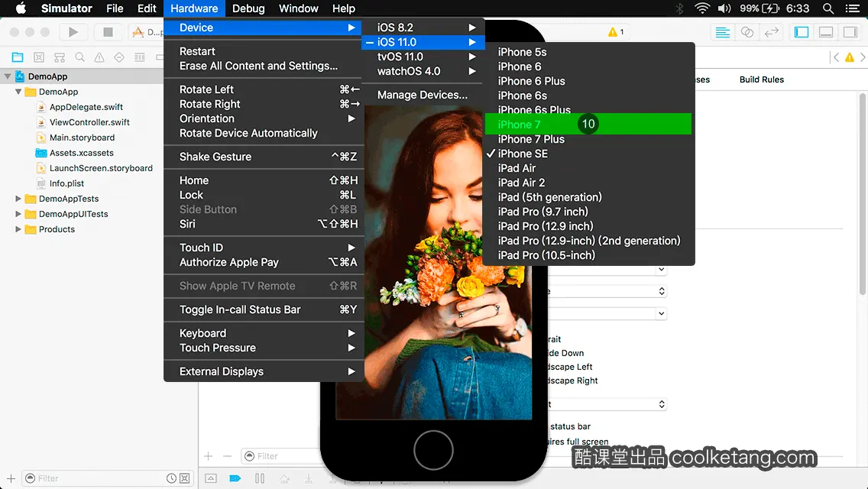Click the Wi-Fi status icon
This screenshot has width=868, height=489.
[702, 8]
